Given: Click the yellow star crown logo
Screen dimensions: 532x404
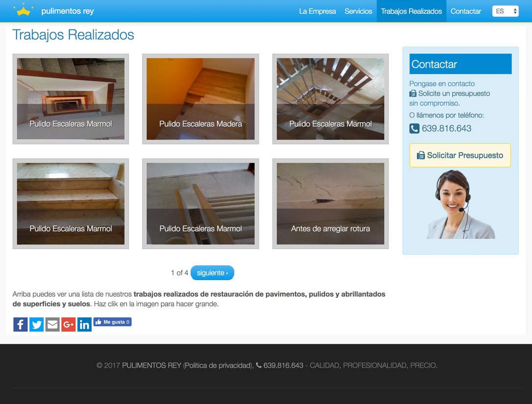Looking at the screenshot, I should click(x=24, y=10).
